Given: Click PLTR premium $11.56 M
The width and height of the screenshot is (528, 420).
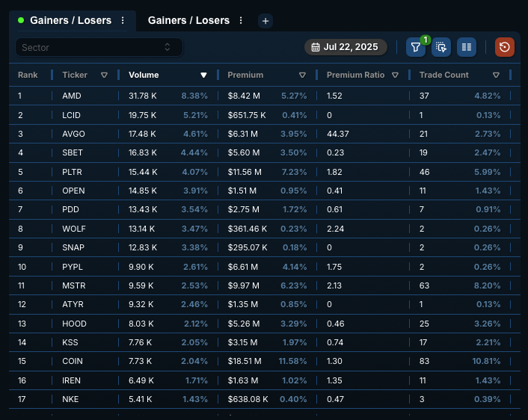Looking at the screenshot, I should coord(245,172).
